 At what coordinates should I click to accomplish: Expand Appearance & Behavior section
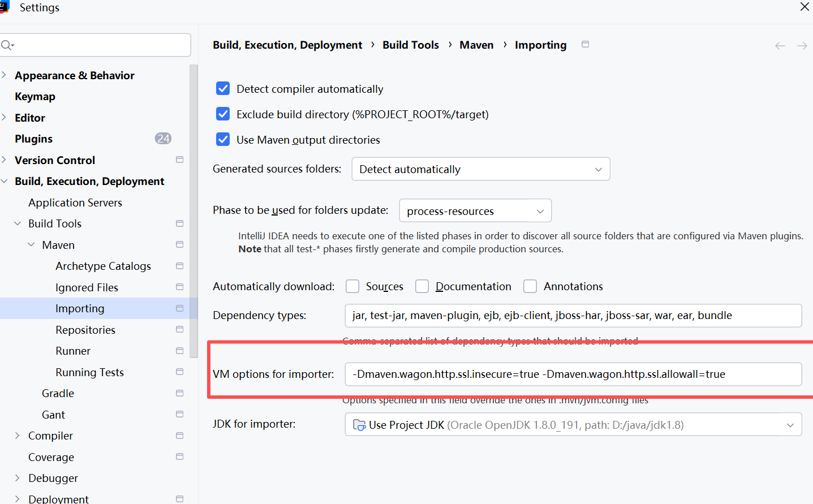pyautogui.click(x=4, y=75)
